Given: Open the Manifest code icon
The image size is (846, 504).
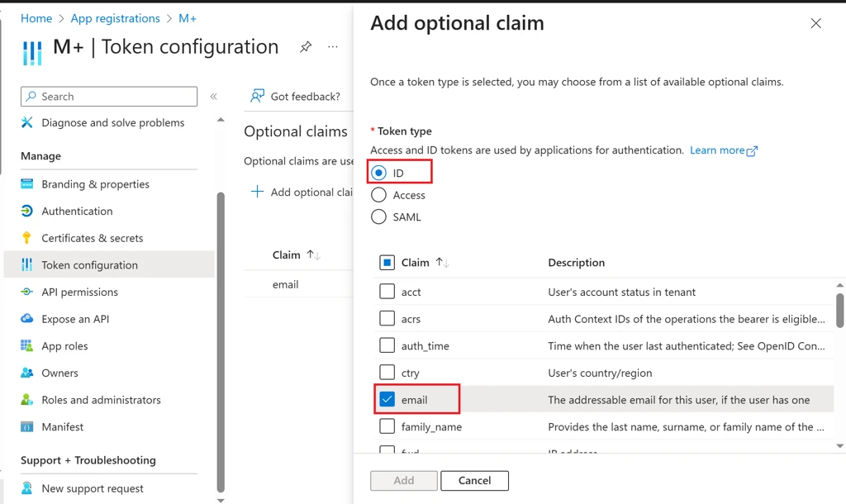Looking at the screenshot, I should 25,426.
